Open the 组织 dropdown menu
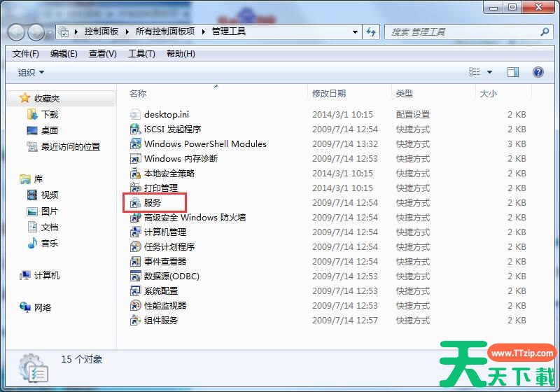The width and height of the screenshot is (560, 392). [31, 73]
